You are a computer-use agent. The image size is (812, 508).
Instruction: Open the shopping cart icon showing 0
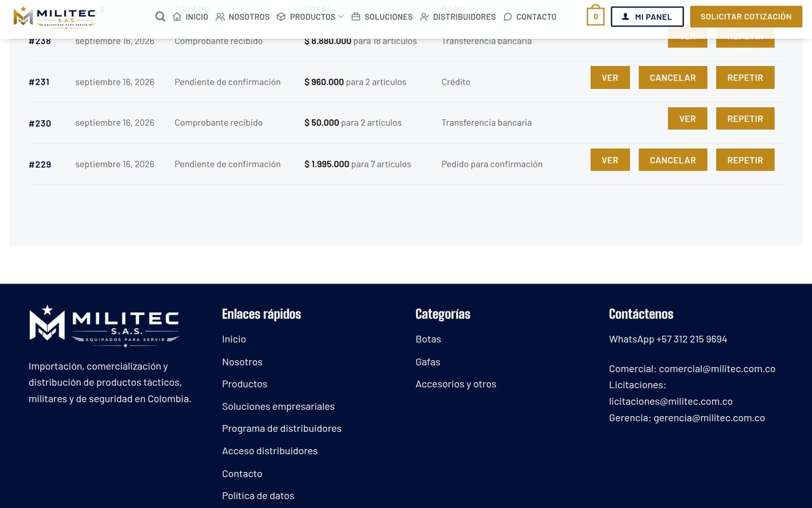(595, 16)
